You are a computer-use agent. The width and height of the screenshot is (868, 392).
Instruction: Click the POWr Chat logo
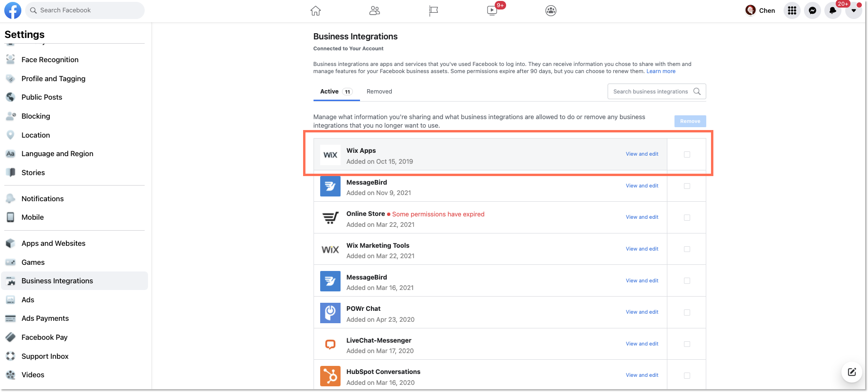[330, 313]
